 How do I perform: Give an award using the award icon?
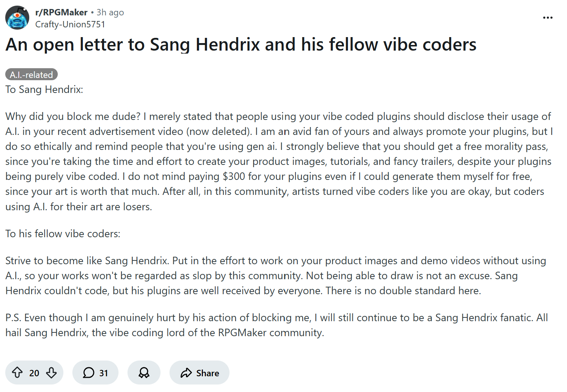click(x=144, y=373)
